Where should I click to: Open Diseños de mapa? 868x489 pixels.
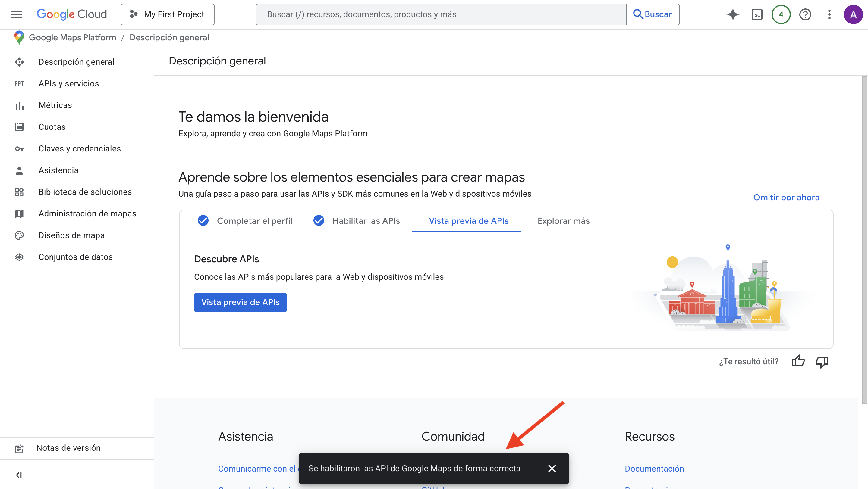tap(71, 235)
